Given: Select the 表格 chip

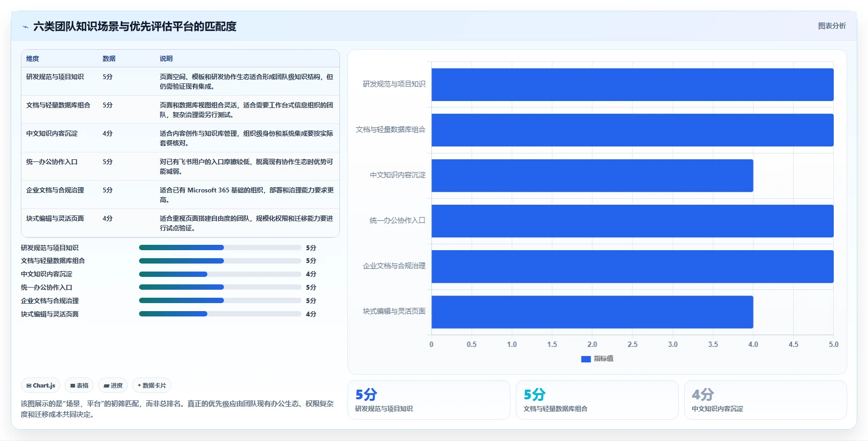Looking at the screenshot, I should (x=79, y=385).
